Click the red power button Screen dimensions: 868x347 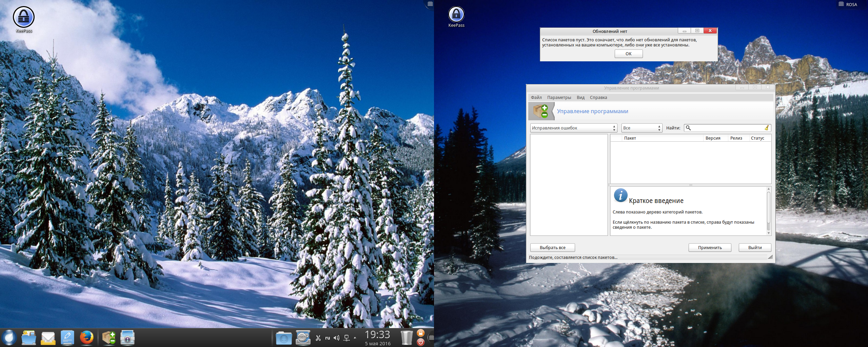tap(420, 342)
